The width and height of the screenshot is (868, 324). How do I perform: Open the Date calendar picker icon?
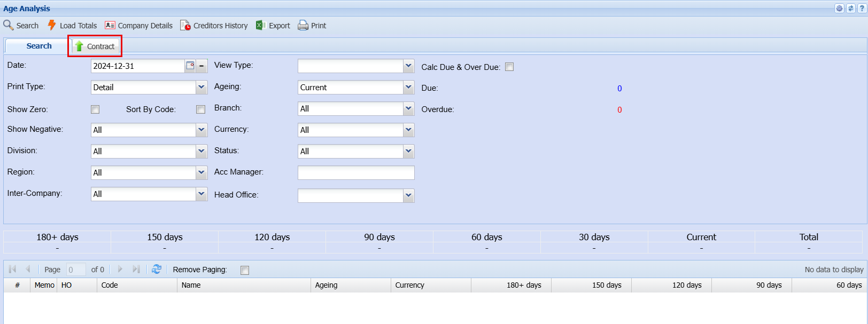tap(190, 66)
